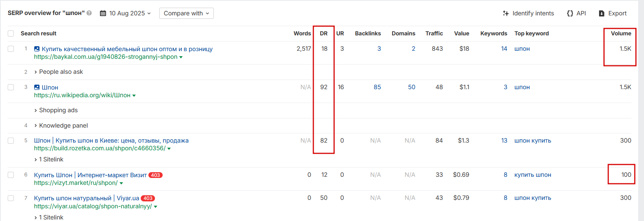Sort by the Traffic column header
This screenshot has width=644, height=221.
coord(434,33)
